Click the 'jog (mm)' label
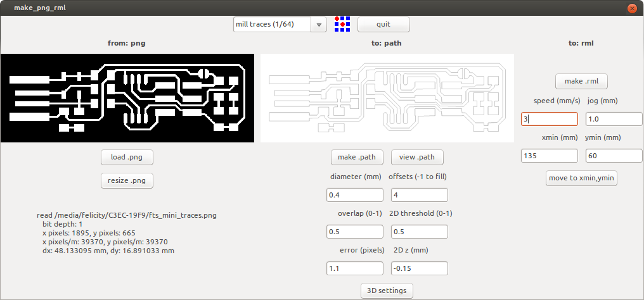Image resolution: width=644 pixels, height=300 pixels. [603, 101]
